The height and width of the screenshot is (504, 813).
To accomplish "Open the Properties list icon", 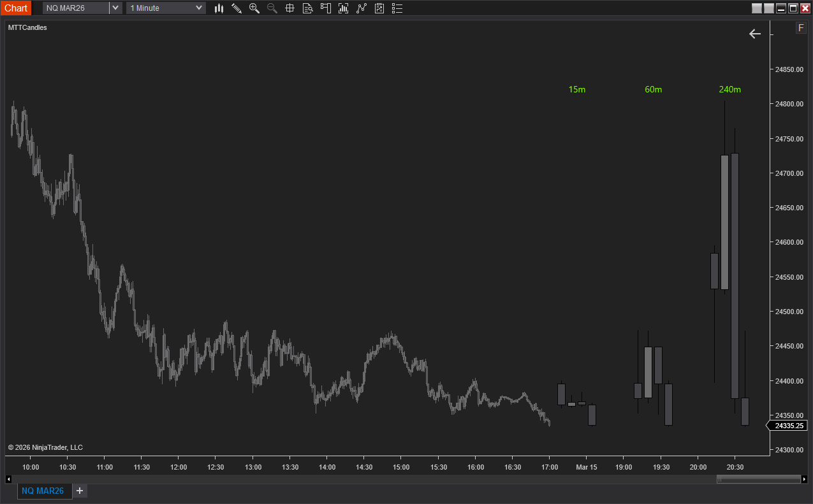I will point(397,8).
